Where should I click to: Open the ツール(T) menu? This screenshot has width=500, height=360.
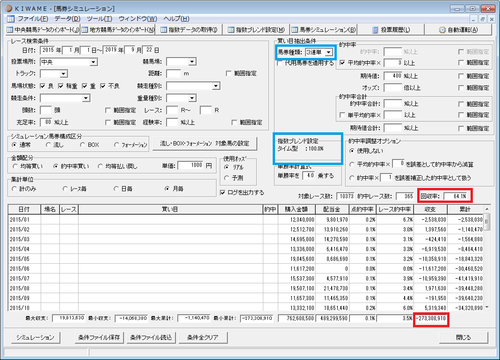point(99,19)
